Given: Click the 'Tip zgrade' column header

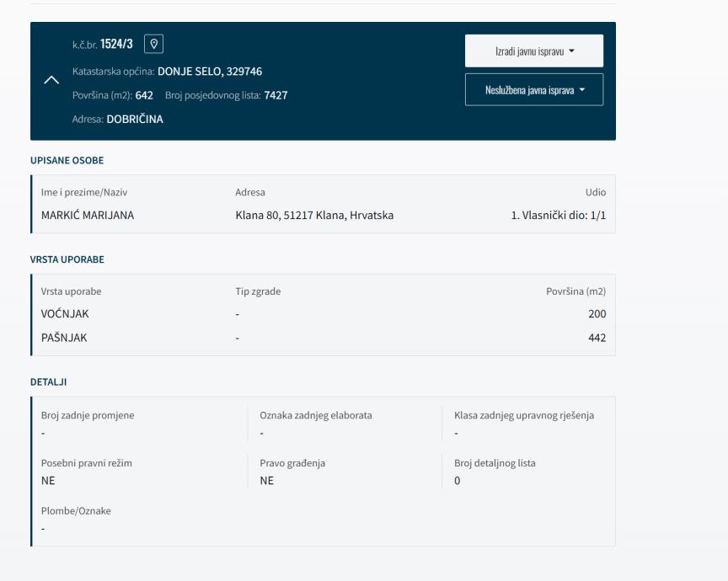Looking at the screenshot, I should [258, 291].
